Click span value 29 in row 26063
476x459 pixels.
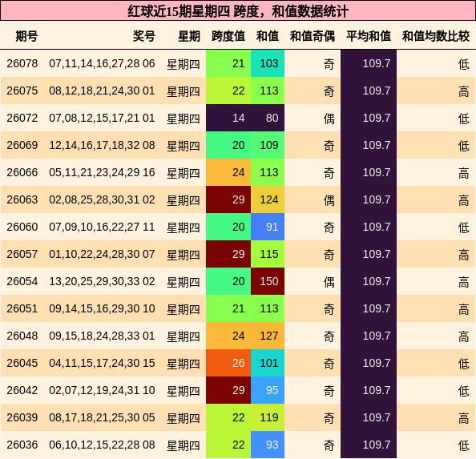click(x=228, y=199)
